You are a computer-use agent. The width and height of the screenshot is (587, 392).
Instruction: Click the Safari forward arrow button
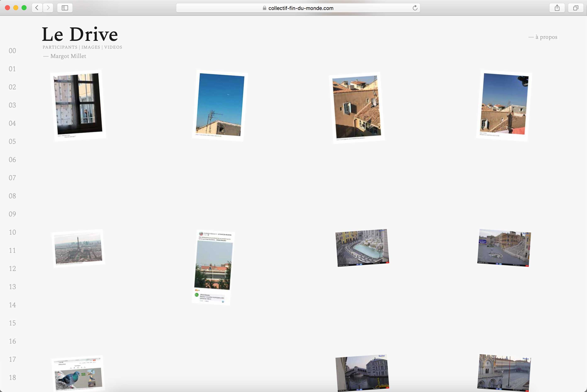tap(48, 8)
